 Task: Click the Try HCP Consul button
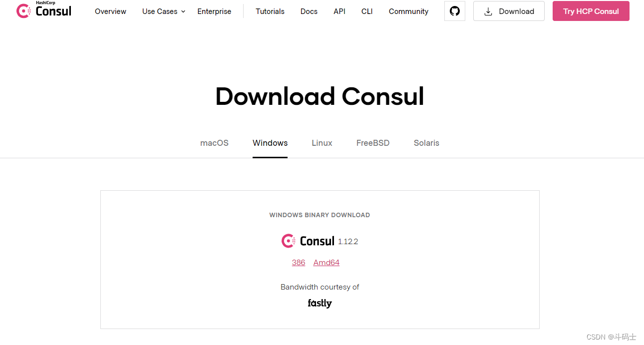tap(591, 10)
